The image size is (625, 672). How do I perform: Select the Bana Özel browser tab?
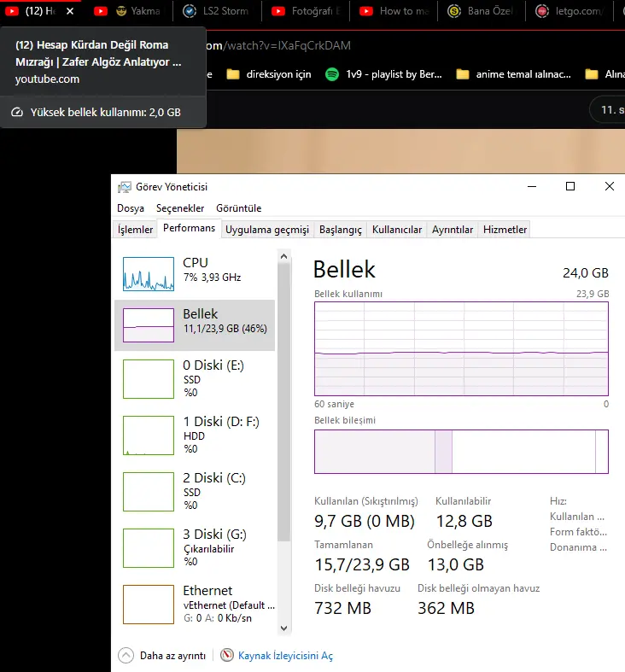[x=482, y=11]
